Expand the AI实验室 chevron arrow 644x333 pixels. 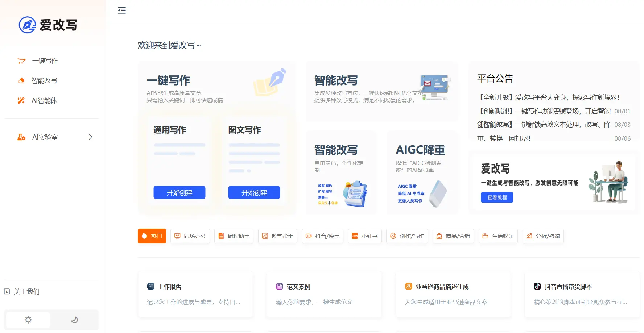coord(91,137)
